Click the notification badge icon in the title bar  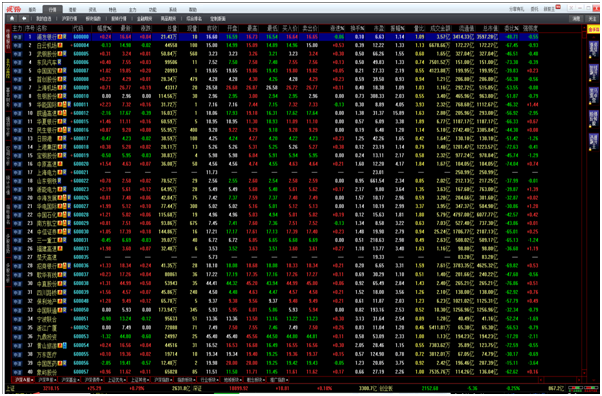(558, 7)
